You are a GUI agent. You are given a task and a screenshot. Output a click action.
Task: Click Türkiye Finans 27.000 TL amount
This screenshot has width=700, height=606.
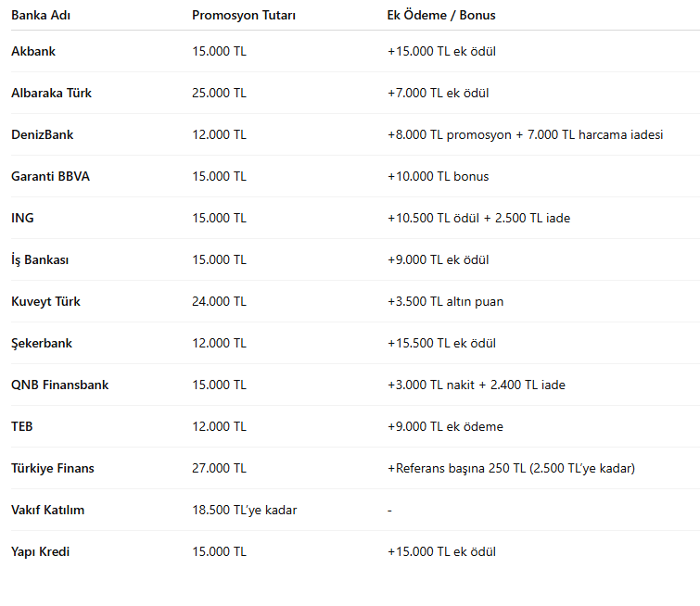(x=219, y=468)
